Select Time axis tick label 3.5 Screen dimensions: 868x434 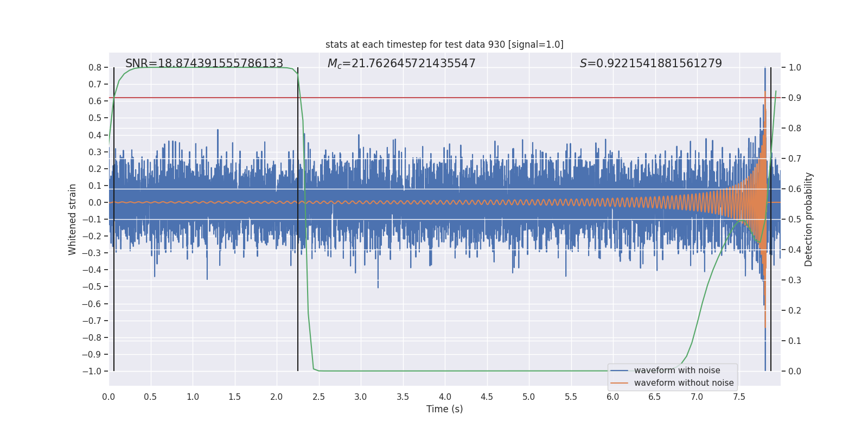coord(403,397)
